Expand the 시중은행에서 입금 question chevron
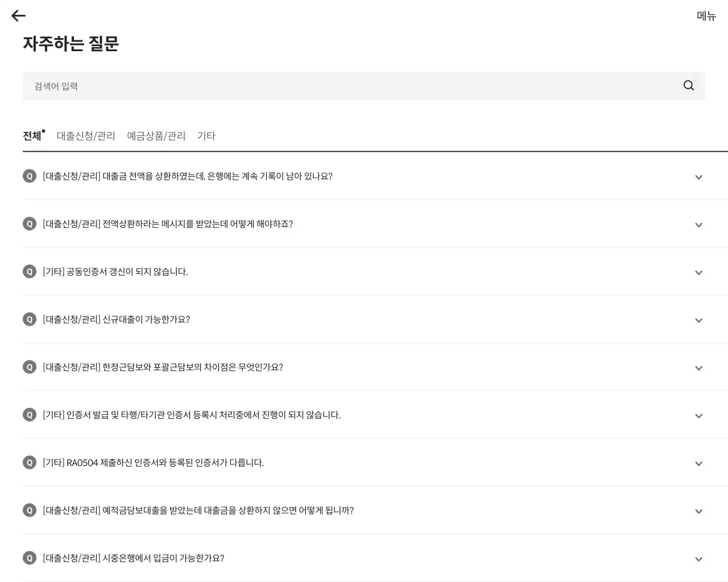Viewport: 728px width, 582px height. [x=699, y=559]
